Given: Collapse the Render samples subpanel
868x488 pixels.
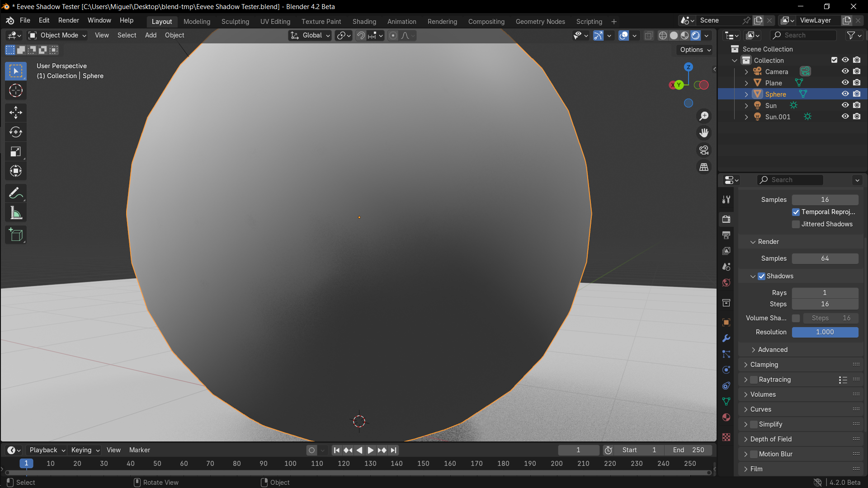Looking at the screenshot, I should click(753, 242).
